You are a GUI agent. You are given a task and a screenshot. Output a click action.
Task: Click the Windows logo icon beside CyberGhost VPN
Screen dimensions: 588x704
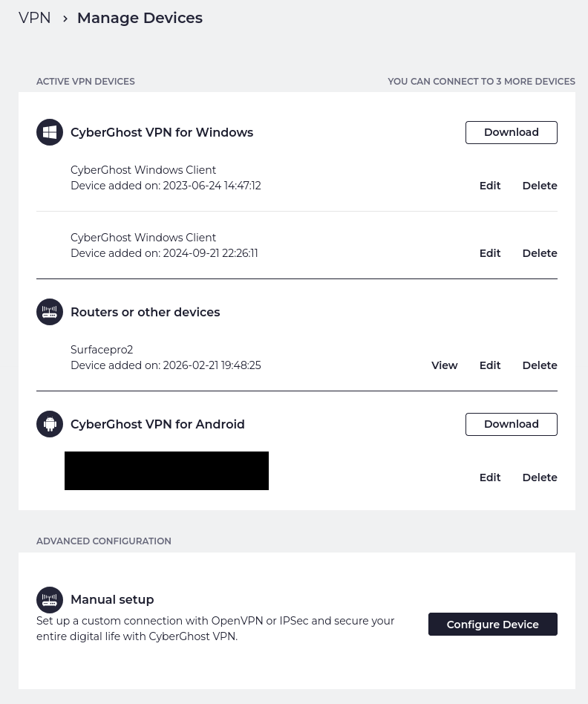50,132
